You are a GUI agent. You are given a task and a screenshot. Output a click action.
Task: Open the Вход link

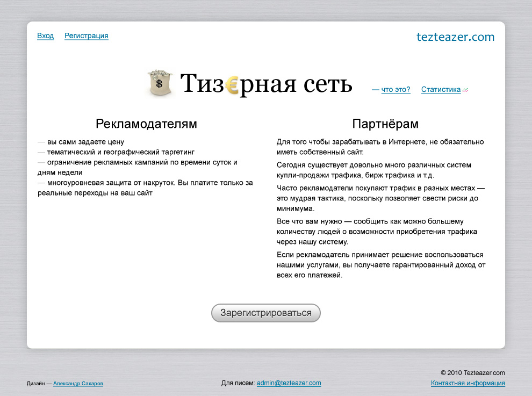[x=45, y=35]
